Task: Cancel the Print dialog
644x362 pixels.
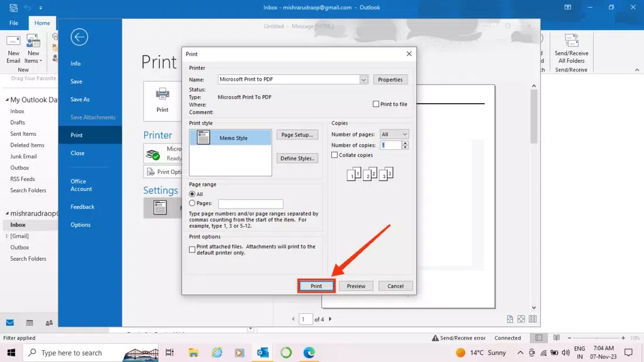Action: pyautogui.click(x=395, y=286)
